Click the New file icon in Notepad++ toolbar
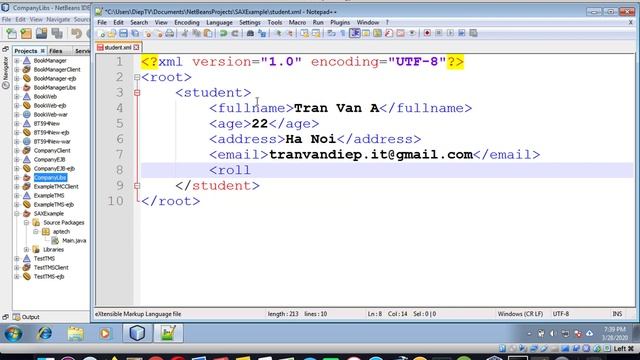This screenshot has width=640, height=360. click(101, 33)
